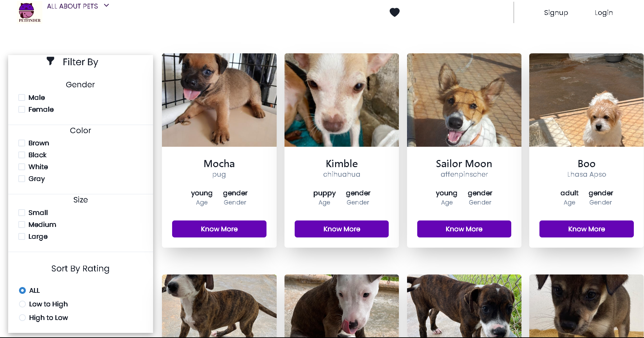
Task: Open favorites via the heart icon
Action: point(394,12)
